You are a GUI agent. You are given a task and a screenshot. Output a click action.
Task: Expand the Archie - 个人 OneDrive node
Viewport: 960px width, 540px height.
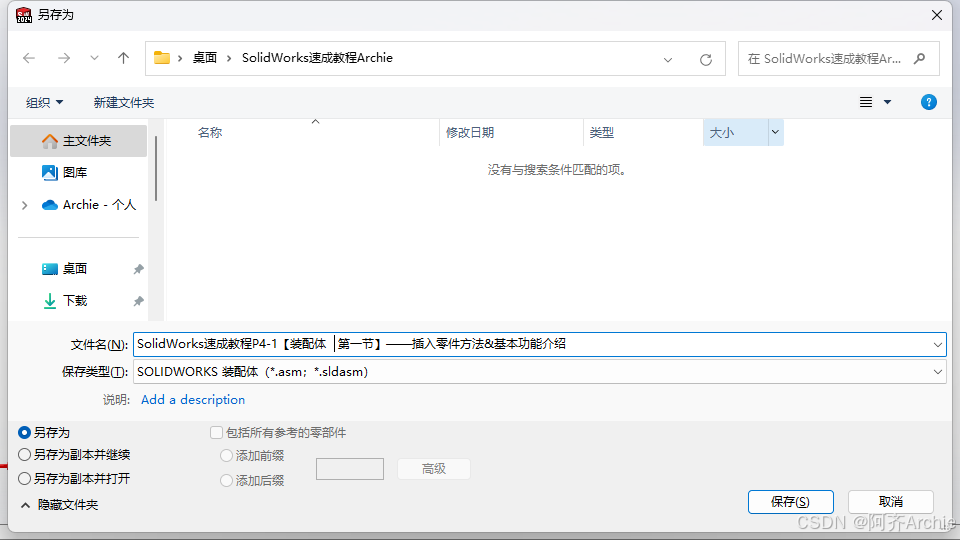(x=24, y=205)
